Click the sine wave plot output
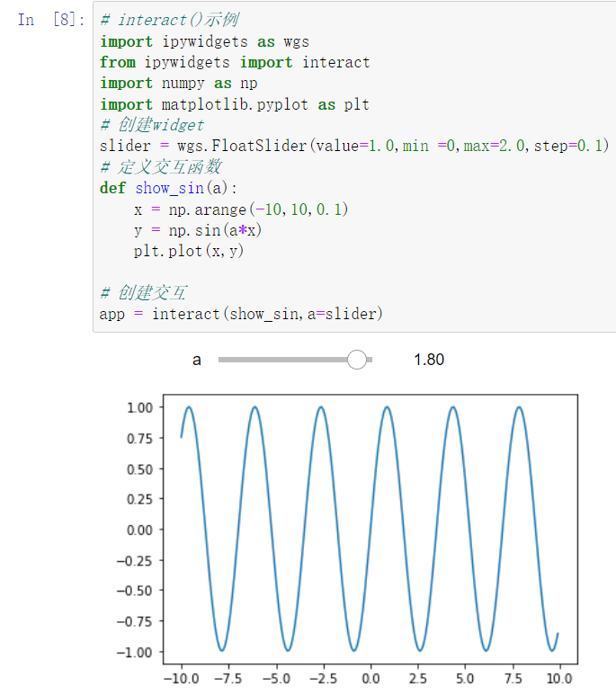This screenshot has height=695, width=616. 370,530
